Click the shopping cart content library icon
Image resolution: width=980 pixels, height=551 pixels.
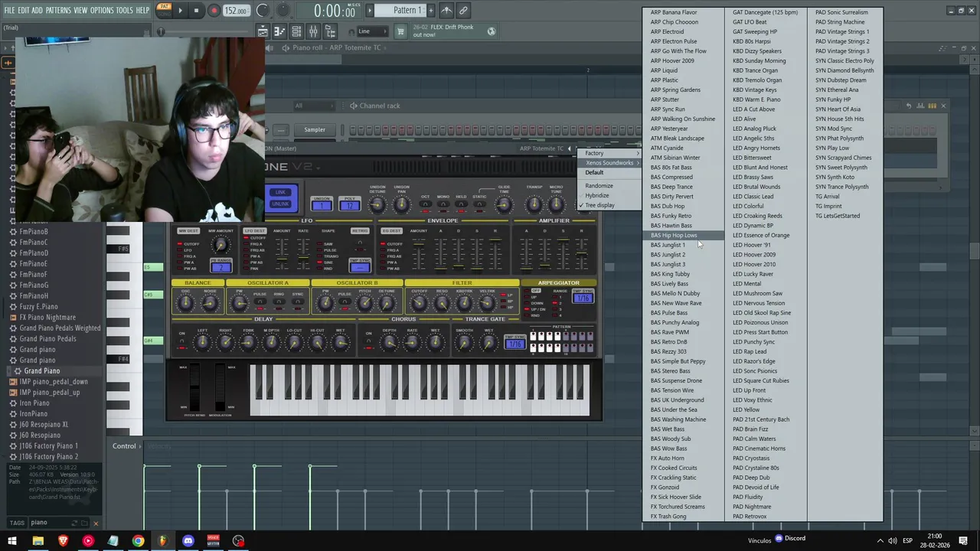400,31
